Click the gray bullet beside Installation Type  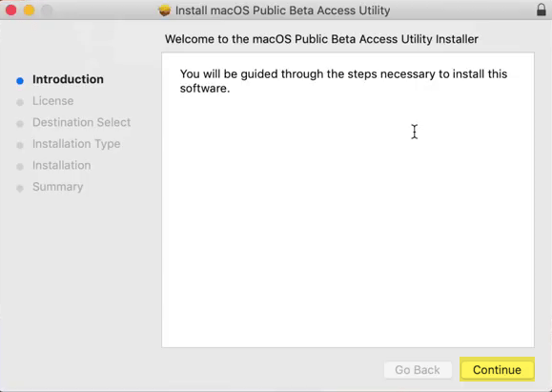(20, 146)
